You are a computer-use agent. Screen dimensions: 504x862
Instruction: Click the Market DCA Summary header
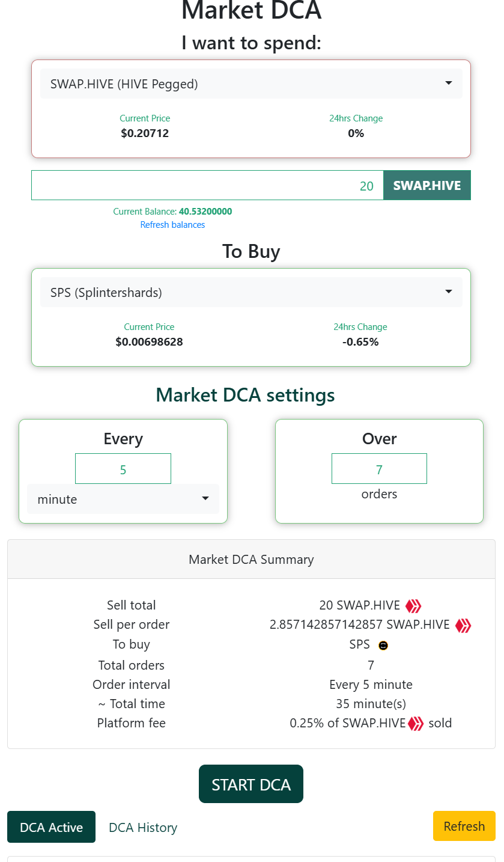coord(251,560)
